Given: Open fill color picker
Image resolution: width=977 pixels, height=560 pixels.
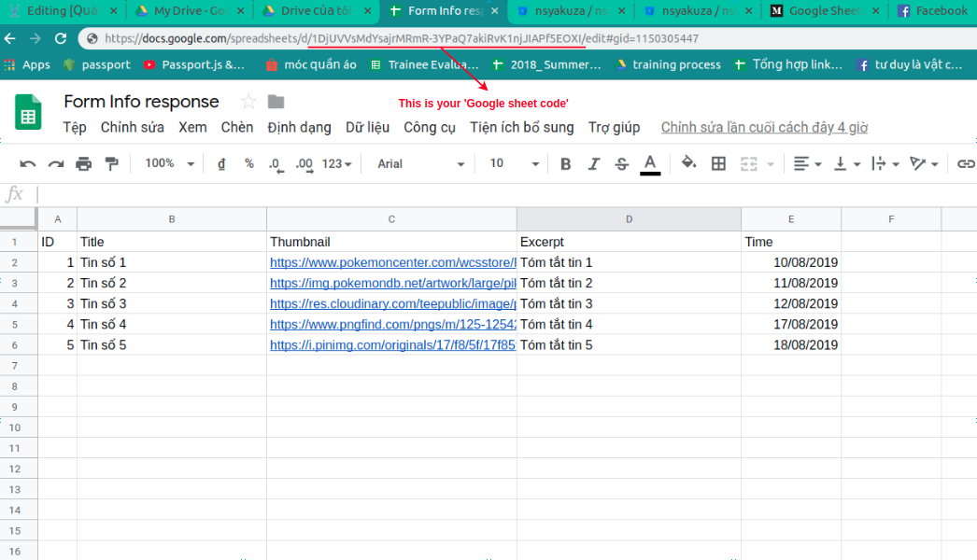Looking at the screenshot, I should [x=688, y=162].
